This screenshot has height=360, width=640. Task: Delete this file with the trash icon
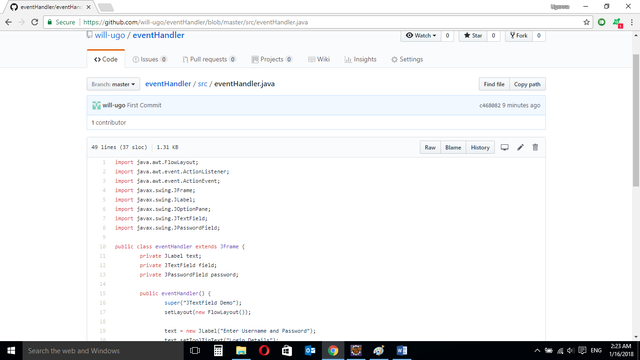coord(536,147)
